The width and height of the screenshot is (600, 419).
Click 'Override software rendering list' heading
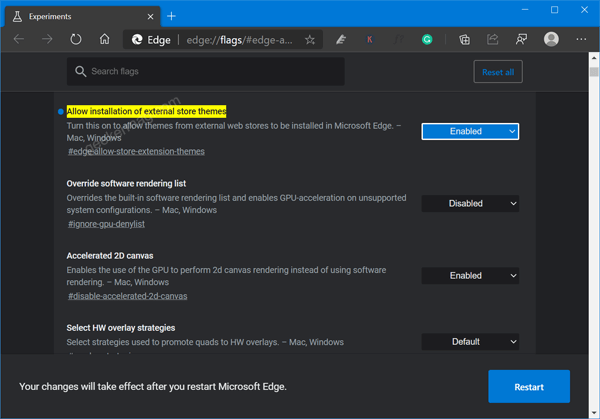[x=126, y=184]
